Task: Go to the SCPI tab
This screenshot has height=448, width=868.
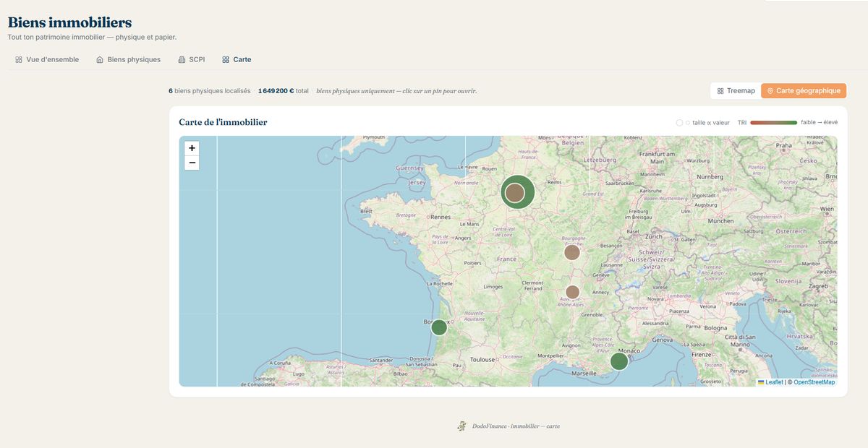Action: point(192,59)
